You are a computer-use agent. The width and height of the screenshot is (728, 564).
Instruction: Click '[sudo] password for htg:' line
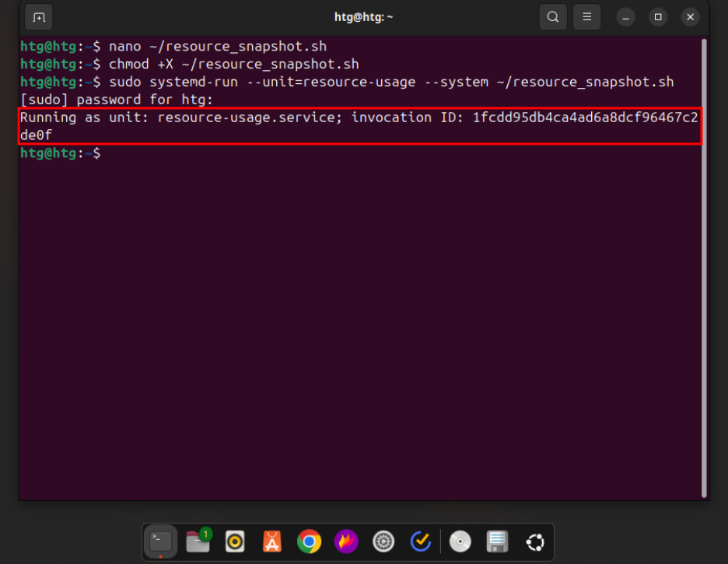[117, 100]
